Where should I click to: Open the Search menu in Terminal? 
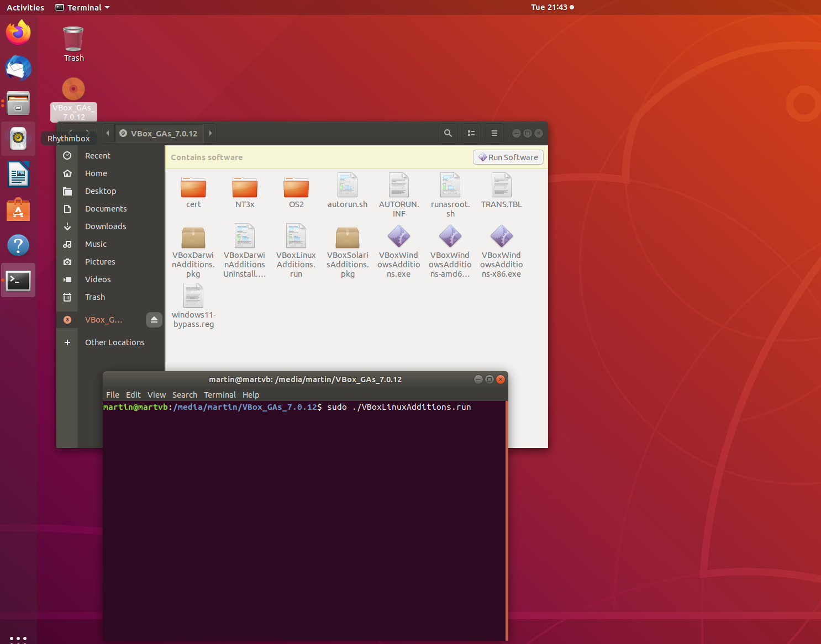[185, 395]
